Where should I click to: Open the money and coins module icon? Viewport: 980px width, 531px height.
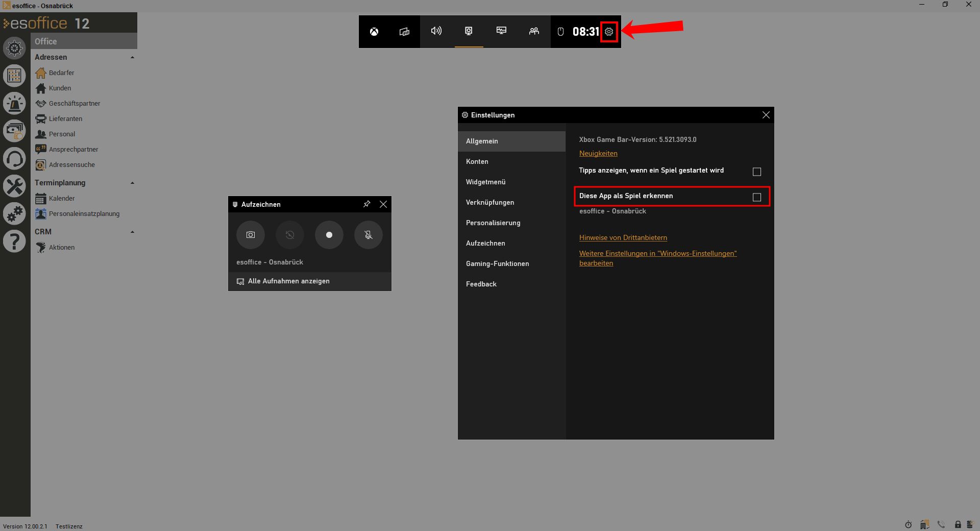14,131
